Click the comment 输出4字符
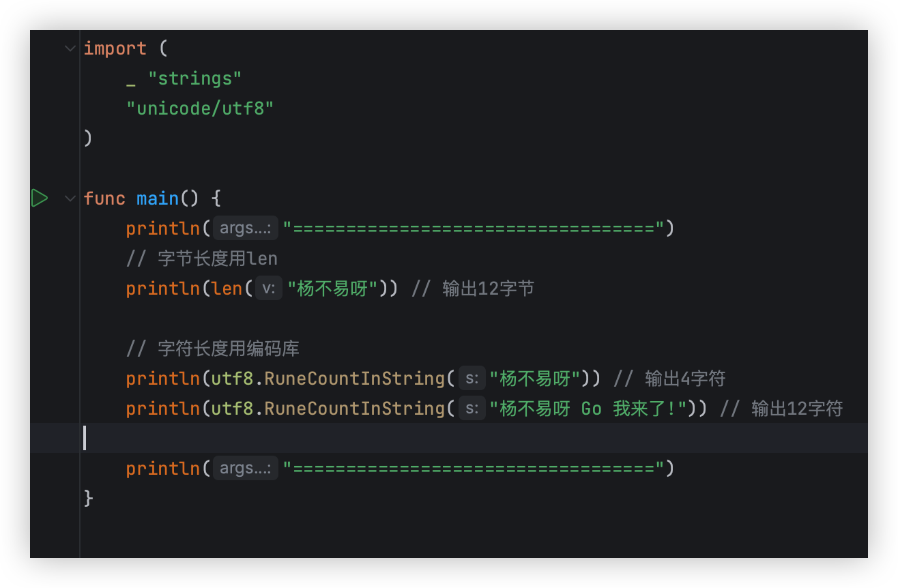 tap(669, 379)
